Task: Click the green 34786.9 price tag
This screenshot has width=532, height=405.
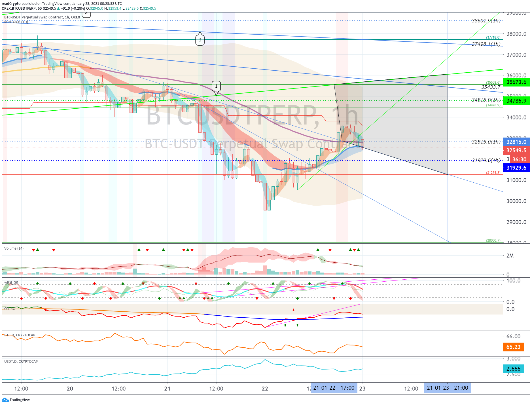Action: click(516, 101)
